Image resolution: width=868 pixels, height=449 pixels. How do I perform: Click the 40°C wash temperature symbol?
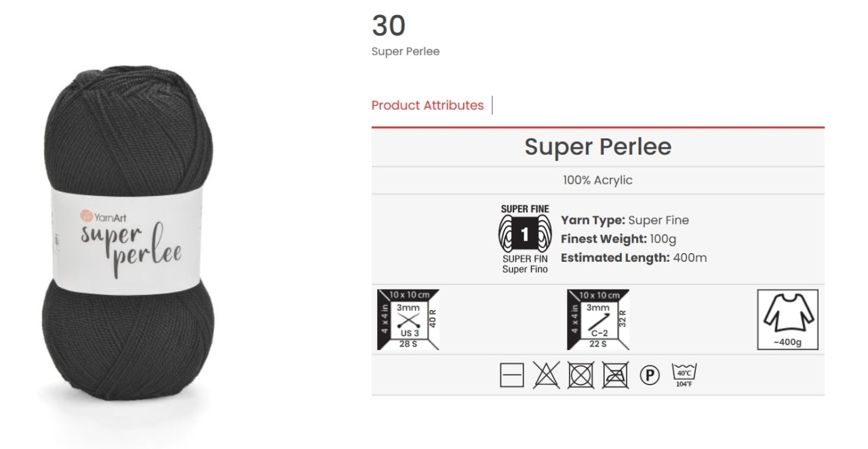[684, 375]
